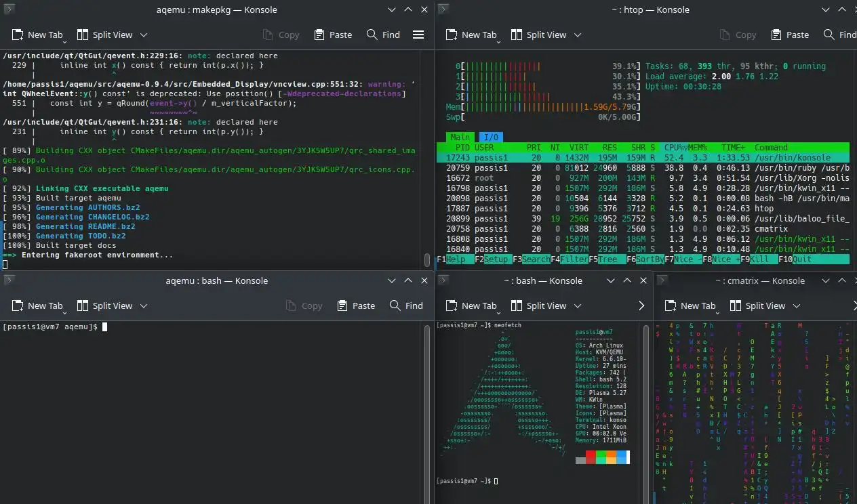Open Split View dropdown arrow in makepkg Konsole
Screen dimensions: 857x504
[144, 35]
